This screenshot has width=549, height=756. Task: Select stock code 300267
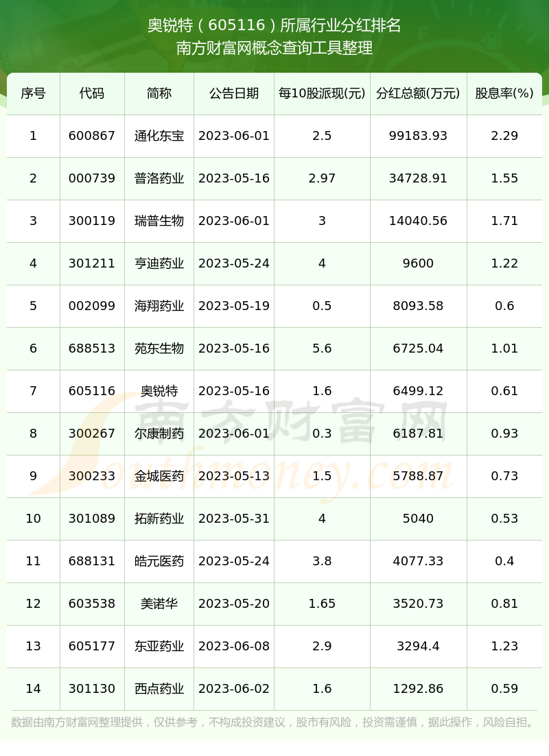click(x=92, y=434)
